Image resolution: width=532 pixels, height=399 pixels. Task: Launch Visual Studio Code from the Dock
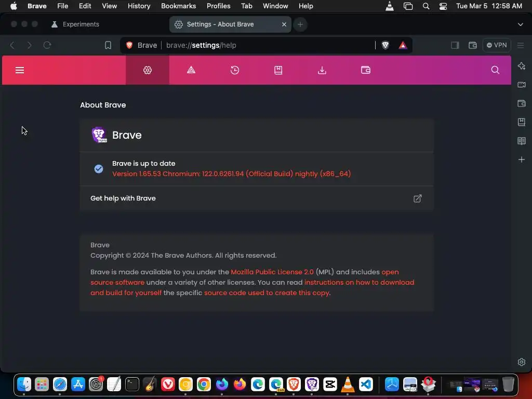click(x=366, y=384)
